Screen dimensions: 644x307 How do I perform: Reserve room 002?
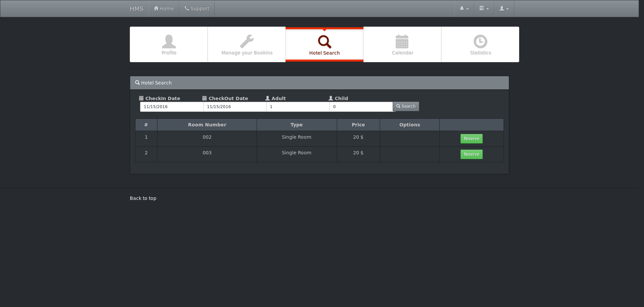pos(471,138)
